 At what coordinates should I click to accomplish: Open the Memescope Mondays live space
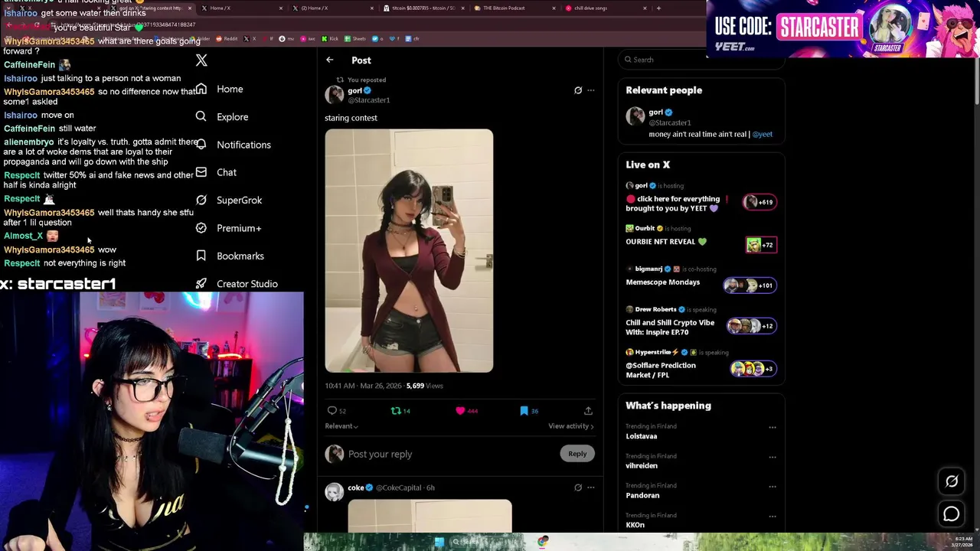[x=662, y=282]
